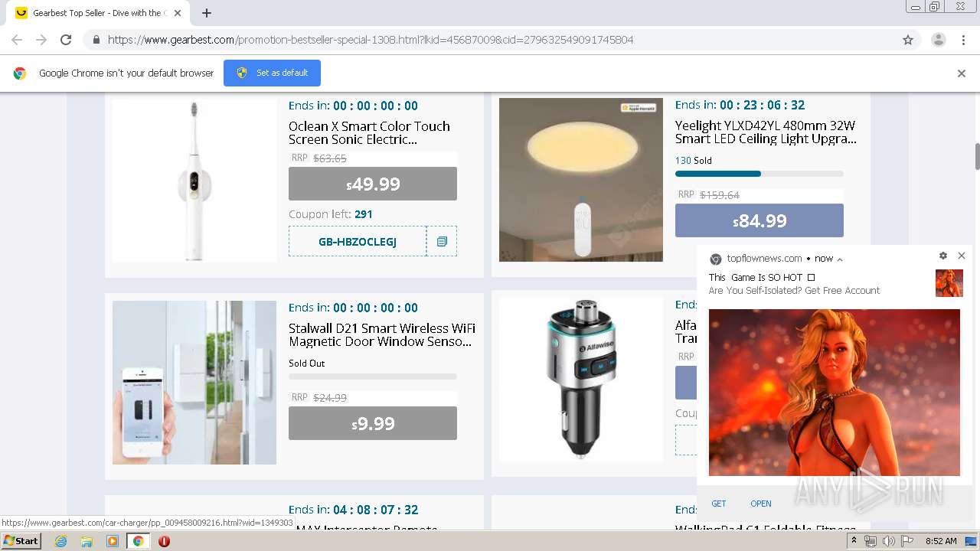Close the Gearbest Top Seller tab

[178, 13]
